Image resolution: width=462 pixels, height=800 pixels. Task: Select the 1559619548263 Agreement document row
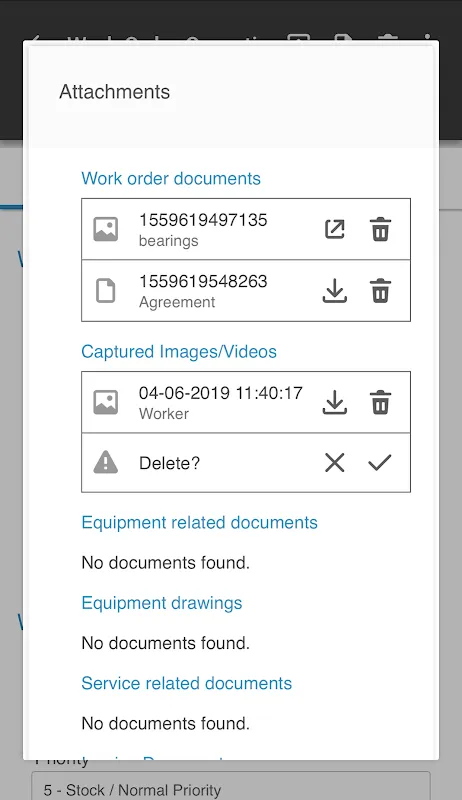[x=246, y=291]
